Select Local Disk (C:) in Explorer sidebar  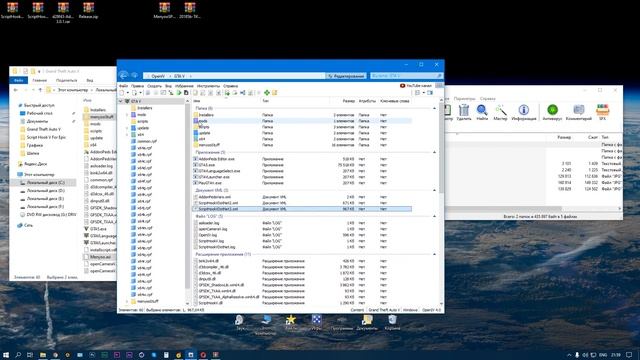point(46,182)
